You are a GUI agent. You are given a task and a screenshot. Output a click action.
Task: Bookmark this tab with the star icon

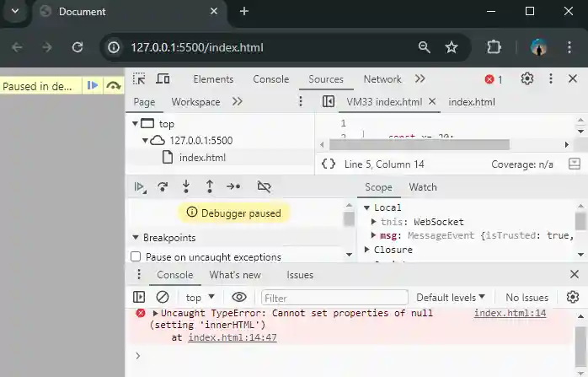click(452, 47)
